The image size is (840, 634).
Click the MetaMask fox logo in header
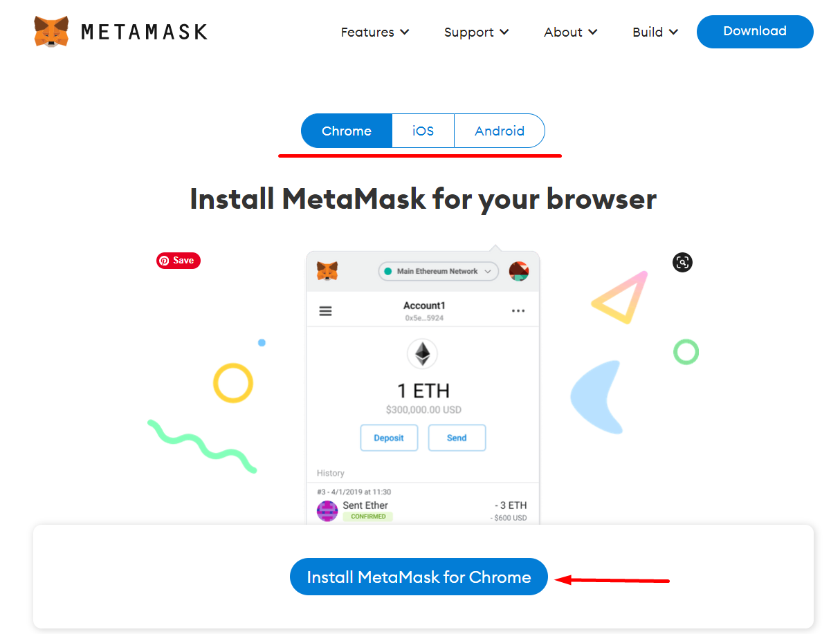coord(51,32)
